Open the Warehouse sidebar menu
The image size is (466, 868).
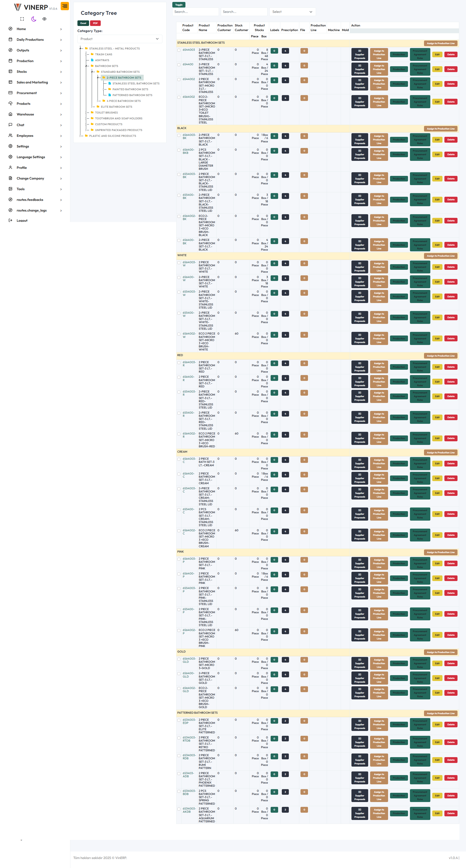pos(35,114)
